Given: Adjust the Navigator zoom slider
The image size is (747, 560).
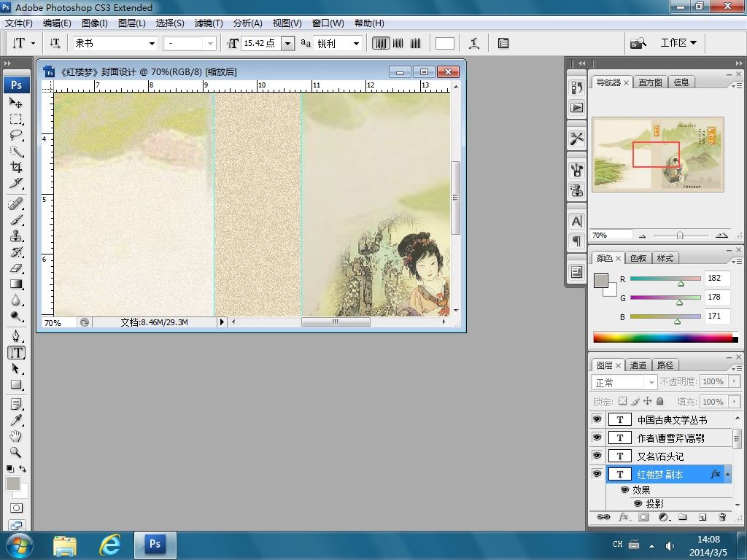Looking at the screenshot, I should [x=680, y=236].
